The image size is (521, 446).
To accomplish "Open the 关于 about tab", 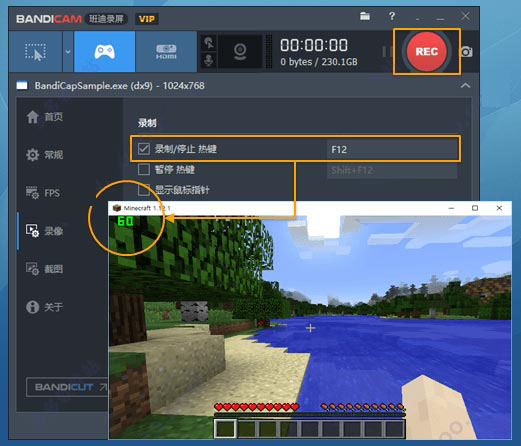I will click(44, 307).
